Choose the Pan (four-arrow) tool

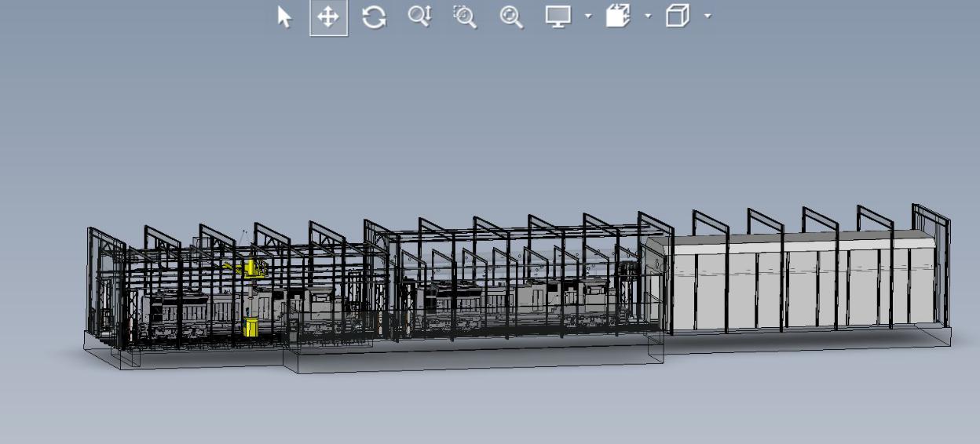[x=328, y=17]
